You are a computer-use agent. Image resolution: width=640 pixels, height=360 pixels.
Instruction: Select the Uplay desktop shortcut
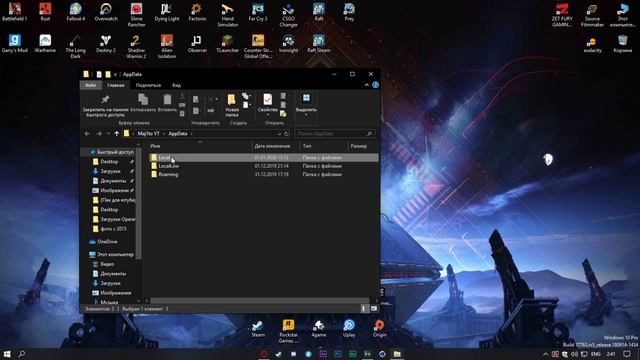[349, 329]
